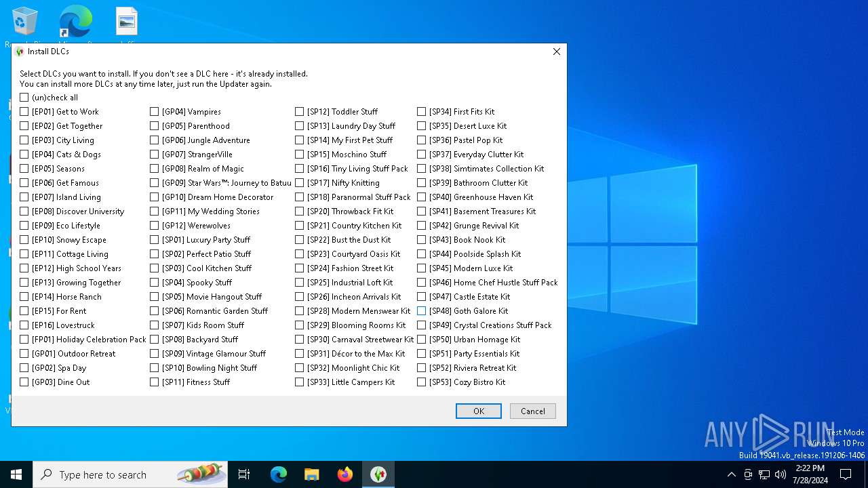This screenshot has width=868, height=488.
Task: Check [SP06] Romantic Garden Stuff
Action: point(155,311)
